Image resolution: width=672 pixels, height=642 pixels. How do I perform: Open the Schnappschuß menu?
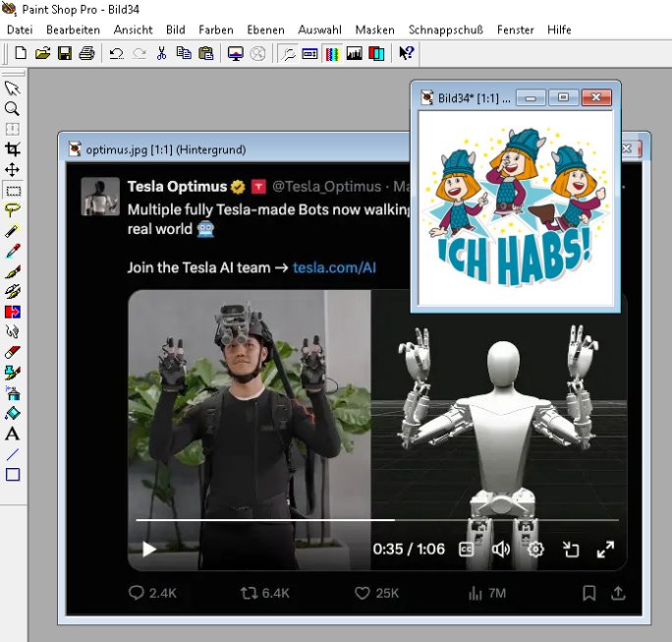click(446, 29)
